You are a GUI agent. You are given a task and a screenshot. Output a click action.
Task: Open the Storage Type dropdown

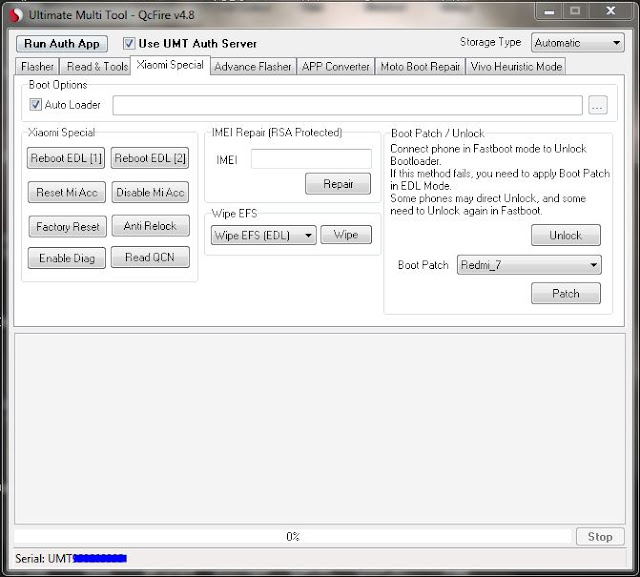[x=578, y=43]
